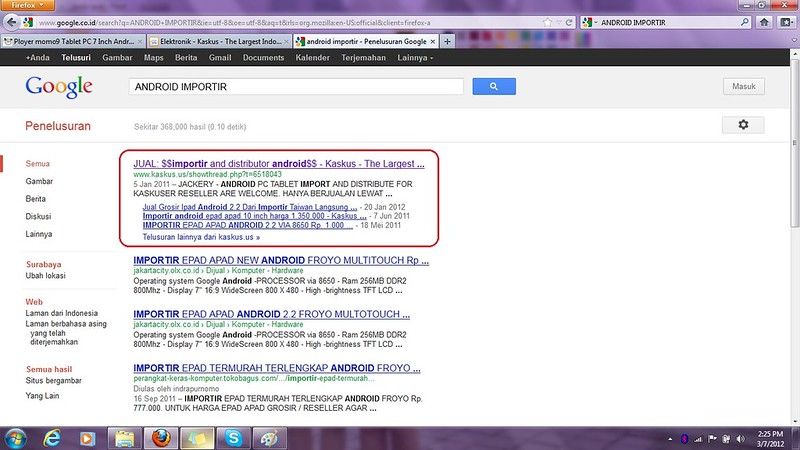
Task: Show hidden tray icons arrow
Action: coord(670,439)
